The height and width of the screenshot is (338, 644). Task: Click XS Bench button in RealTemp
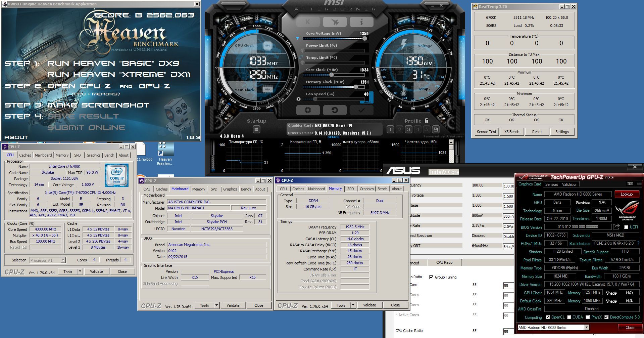point(511,132)
